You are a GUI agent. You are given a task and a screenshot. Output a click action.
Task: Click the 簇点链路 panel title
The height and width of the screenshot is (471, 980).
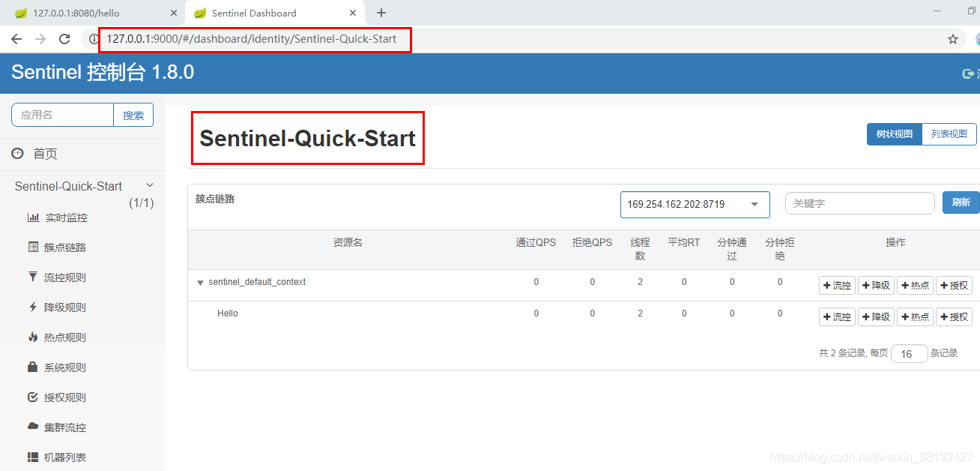click(x=215, y=199)
